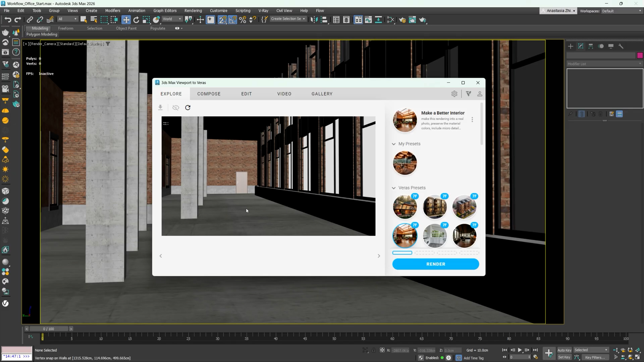Click the refresh viewport icon in Veras
The image size is (644, 362).
[x=188, y=108]
